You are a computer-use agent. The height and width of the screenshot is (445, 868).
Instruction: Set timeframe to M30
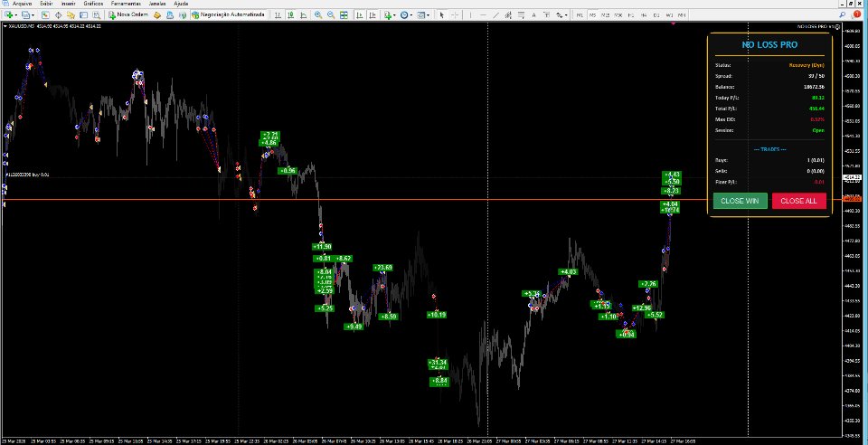coord(618,15)
